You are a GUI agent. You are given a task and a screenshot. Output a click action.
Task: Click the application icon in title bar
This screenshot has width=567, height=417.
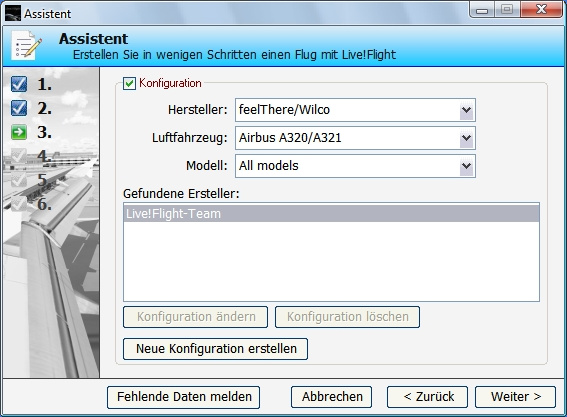(13, 13)
